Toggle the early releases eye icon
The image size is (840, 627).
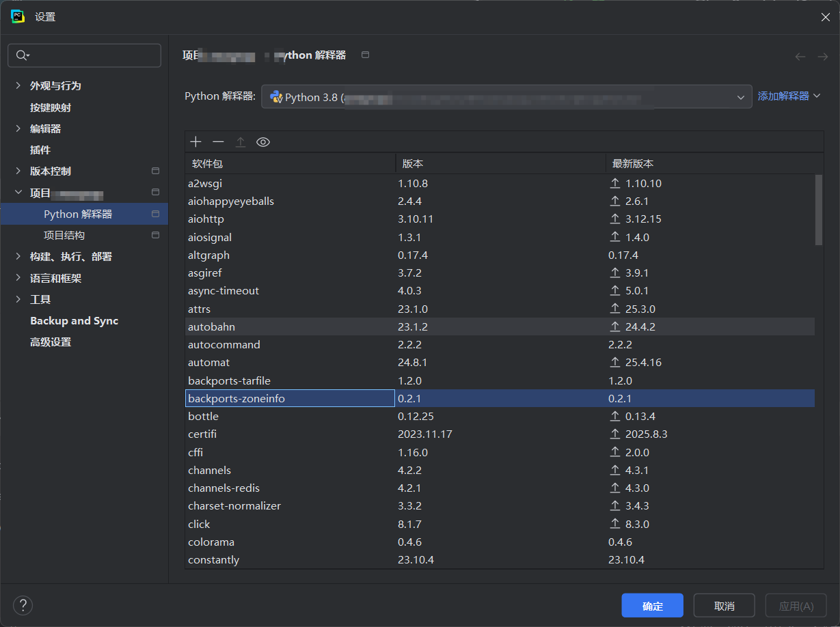[263, 141]
